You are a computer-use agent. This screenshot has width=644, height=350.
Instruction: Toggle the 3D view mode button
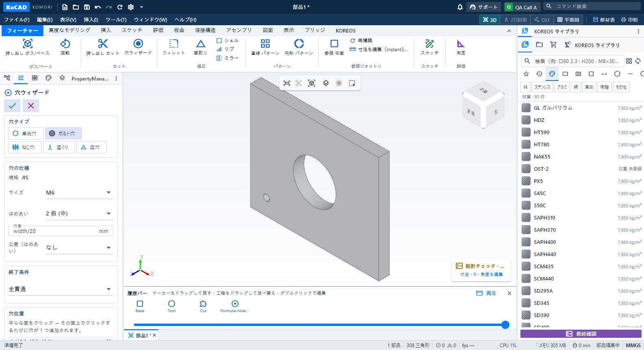[x=490, y=20]
